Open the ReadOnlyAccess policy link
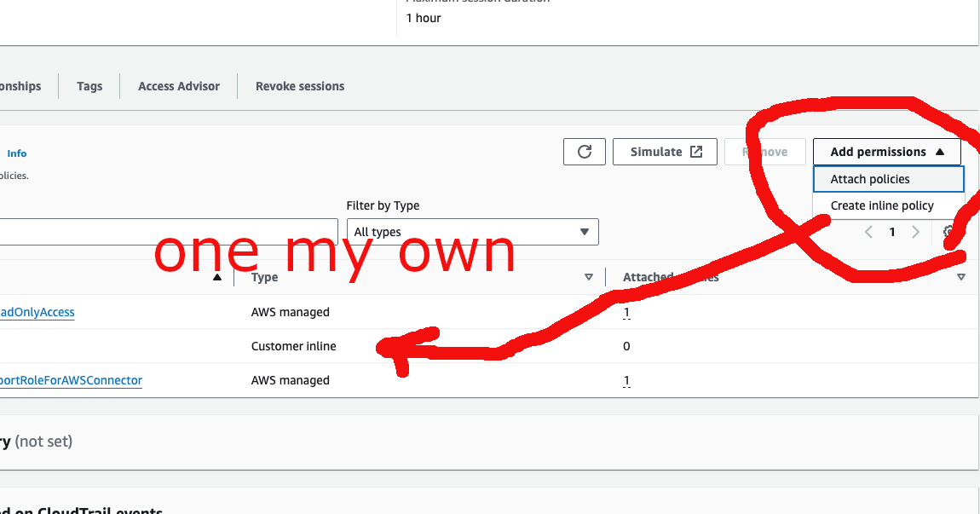This screenshot has height=514, width=980. [37, 312]
